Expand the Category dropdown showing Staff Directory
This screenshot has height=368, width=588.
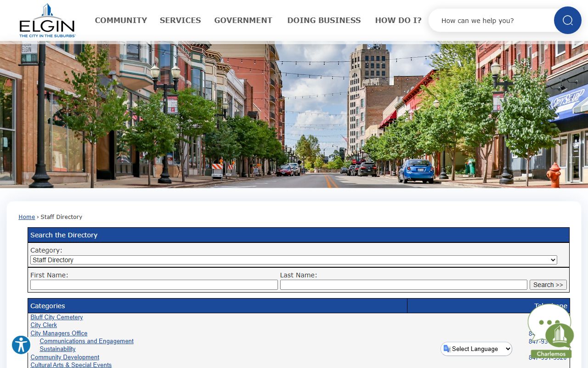coord(294,260)
